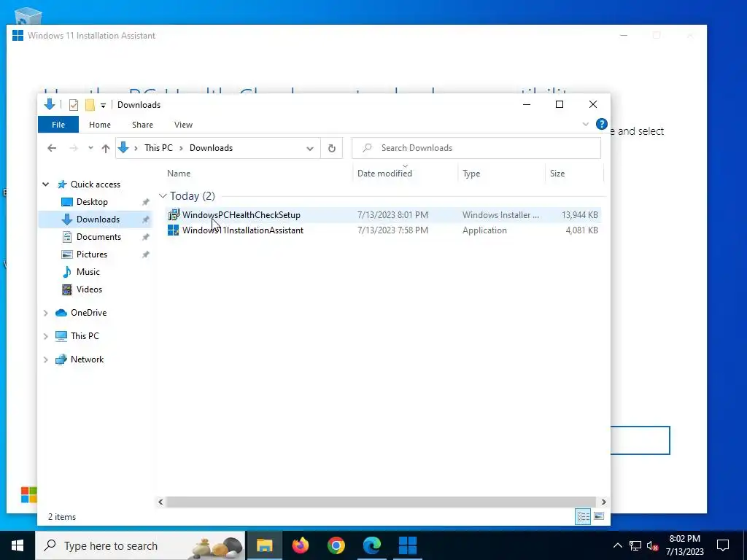The width and height of the screenshot is (747, 560).
Task: Collapse the Today (2) group
Action: point(163,195)
